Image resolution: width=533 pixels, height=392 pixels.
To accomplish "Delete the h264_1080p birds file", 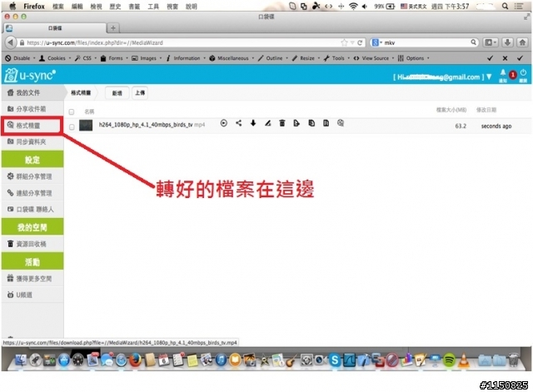I will tap(282, 123).
